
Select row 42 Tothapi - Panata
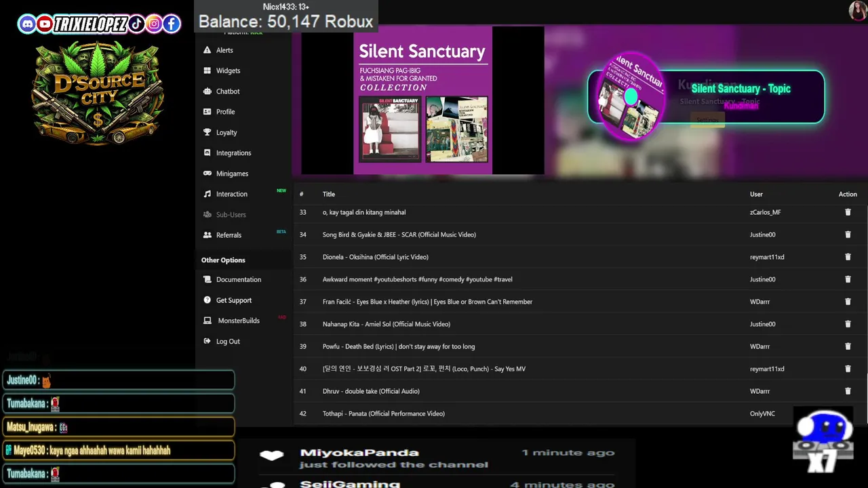click(580, 413)
